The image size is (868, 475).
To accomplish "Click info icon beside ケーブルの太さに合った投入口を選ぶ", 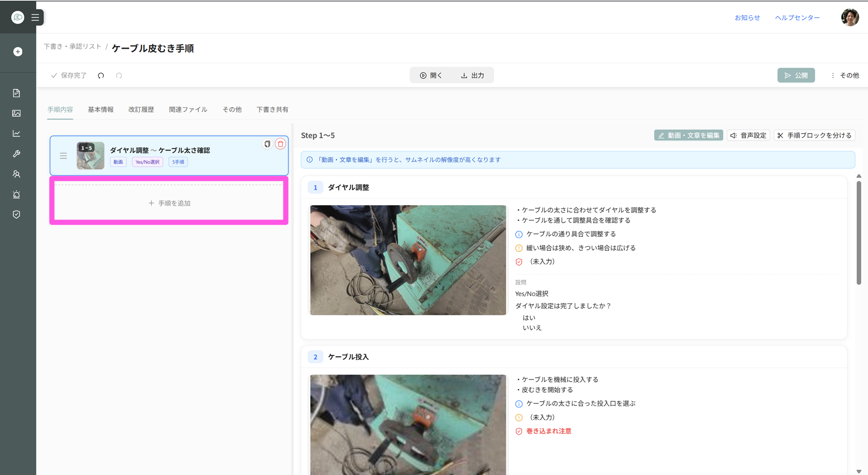I will (x=519, y=404).
